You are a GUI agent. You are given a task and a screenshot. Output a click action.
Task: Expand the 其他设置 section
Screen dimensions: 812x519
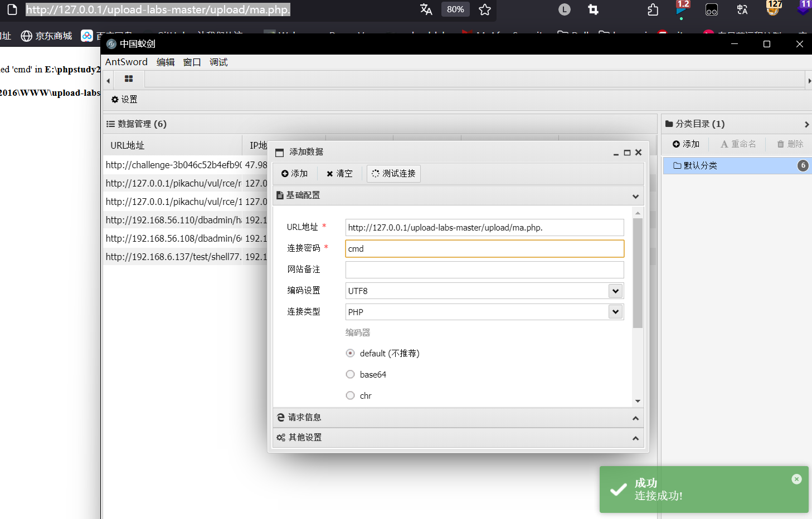pos(458,438)
